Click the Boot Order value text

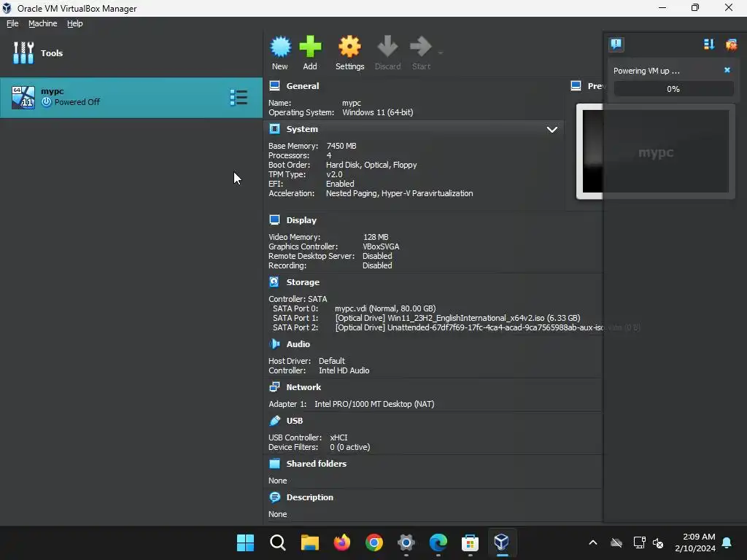pyautogui.click(x=371, y=165)
